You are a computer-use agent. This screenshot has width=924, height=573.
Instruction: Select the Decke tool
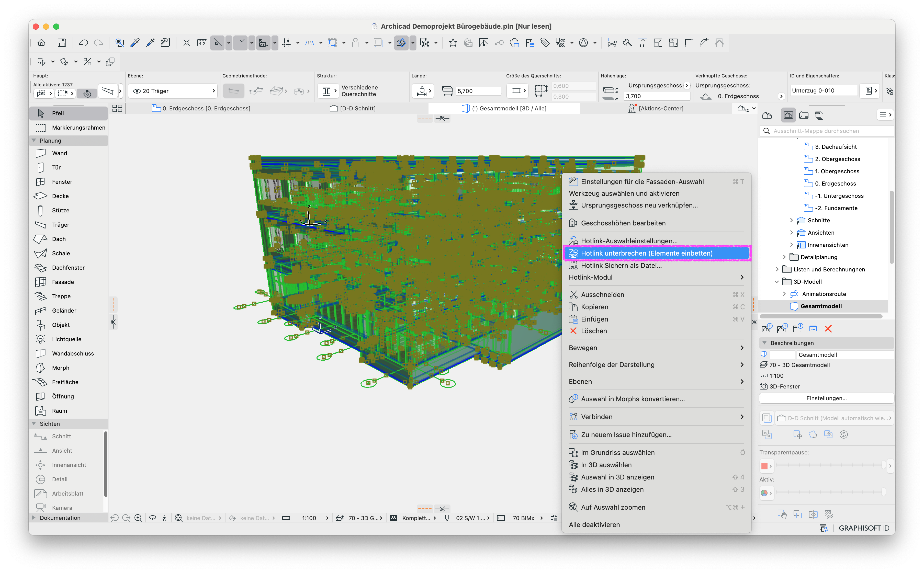(69, 196)
